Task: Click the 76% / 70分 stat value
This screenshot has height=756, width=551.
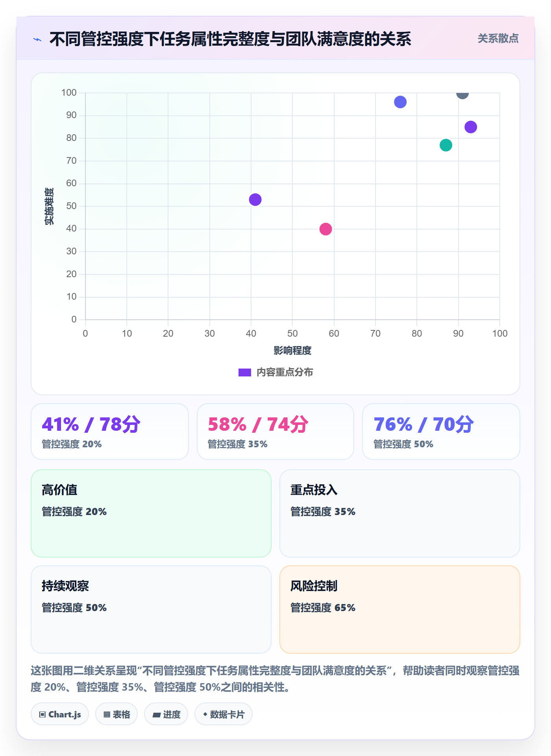Action: (x=423, y=424)
